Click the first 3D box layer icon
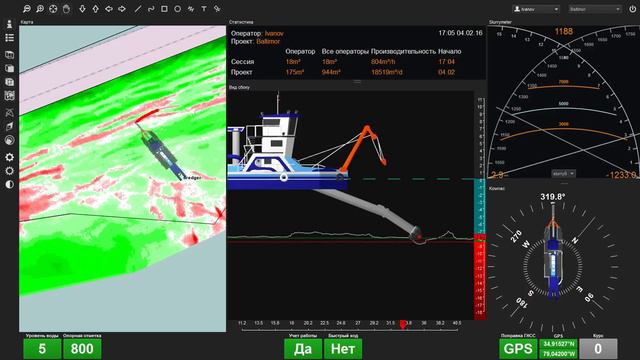640x360 pixels. click(x=9, y=55)
